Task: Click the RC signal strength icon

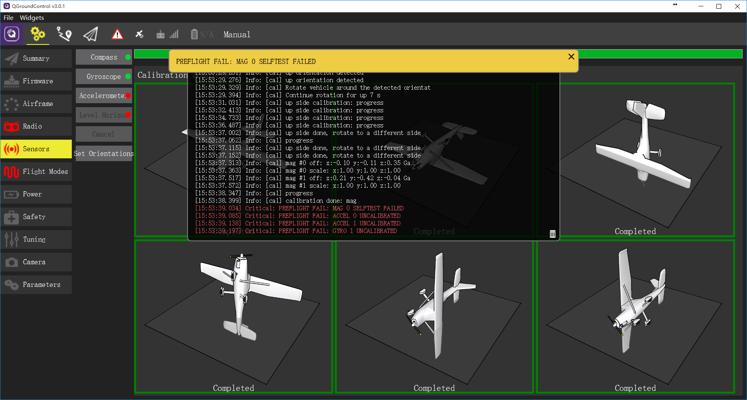Action: [167, 34]
